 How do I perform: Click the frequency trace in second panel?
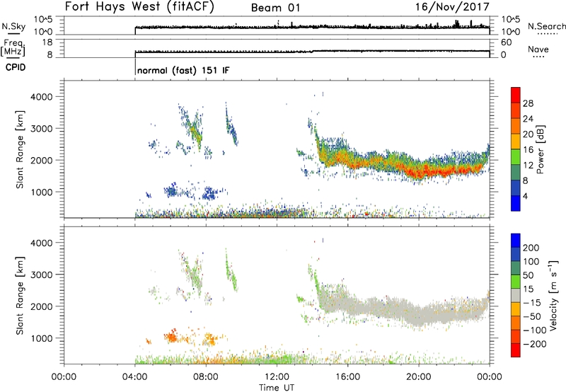click(x=312, y=52)
